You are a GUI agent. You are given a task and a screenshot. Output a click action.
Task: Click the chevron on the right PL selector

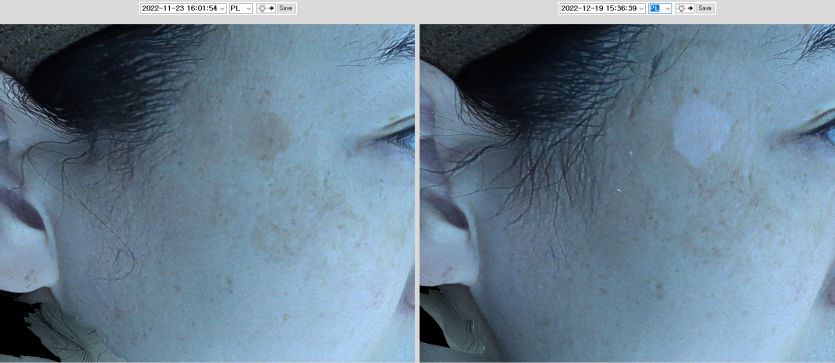pos(668,9)
